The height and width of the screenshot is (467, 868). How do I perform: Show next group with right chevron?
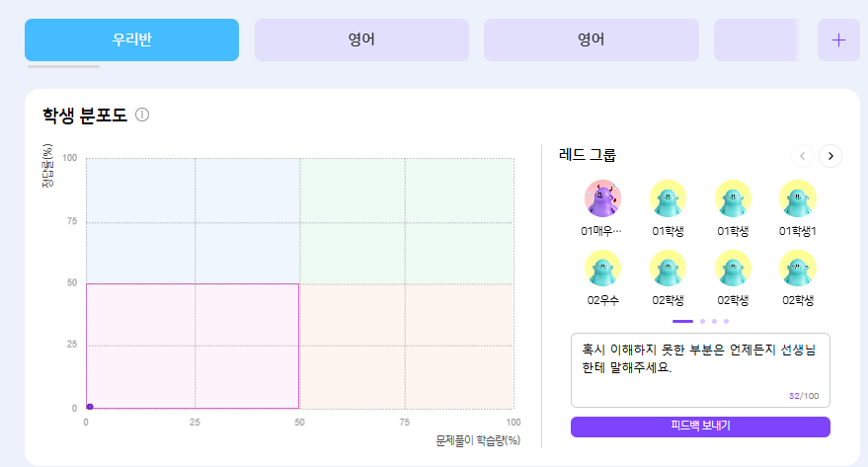click(x=830, y=156)
